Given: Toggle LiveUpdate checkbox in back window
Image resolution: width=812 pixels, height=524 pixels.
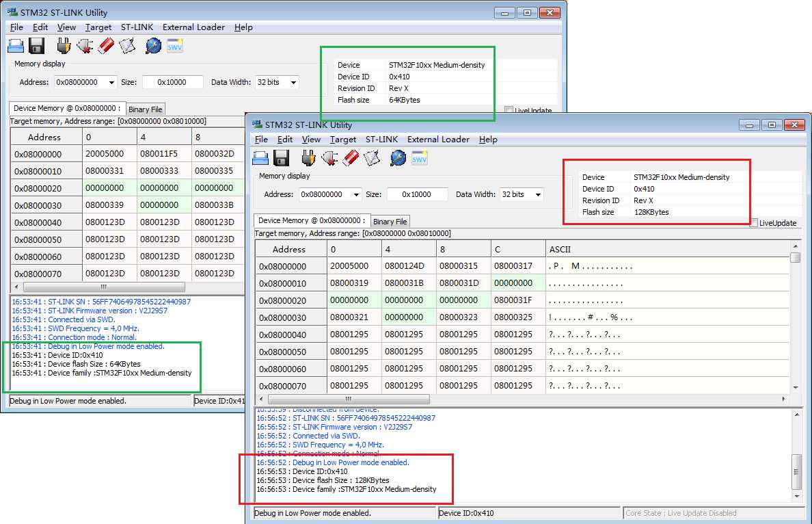Looking at the screenshot, I should click(509, 110).
